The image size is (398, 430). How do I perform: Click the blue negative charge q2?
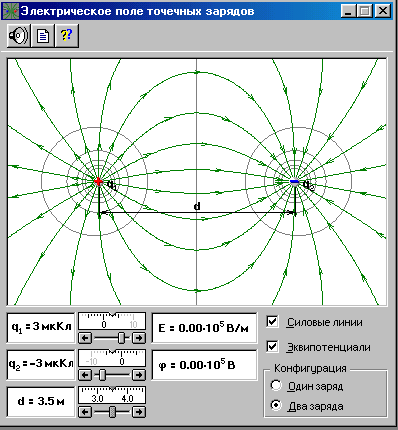point(294,182)
